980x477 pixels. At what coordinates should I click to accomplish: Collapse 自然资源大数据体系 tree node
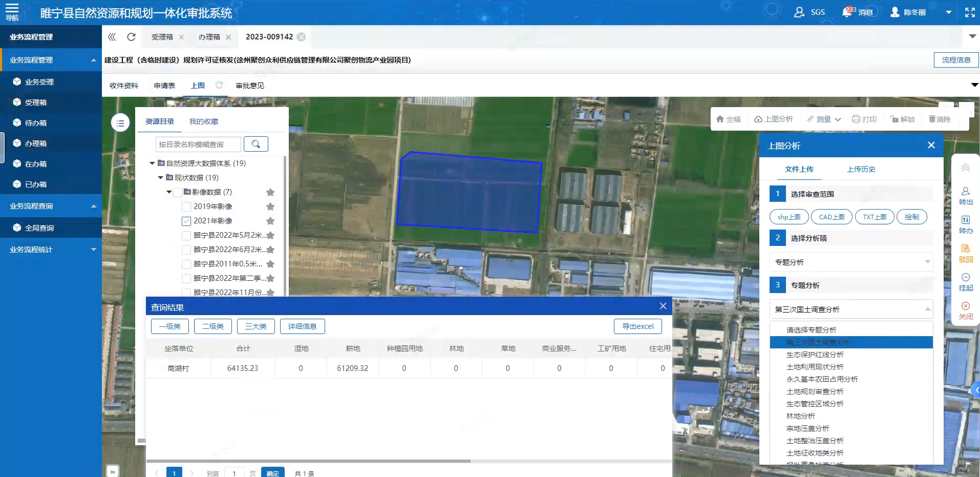click(152, 163)
